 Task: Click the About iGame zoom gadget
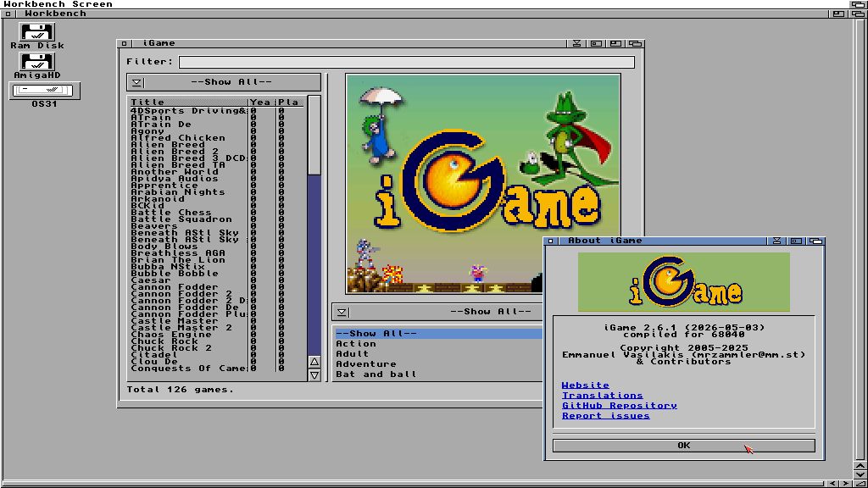click(796, 241)
